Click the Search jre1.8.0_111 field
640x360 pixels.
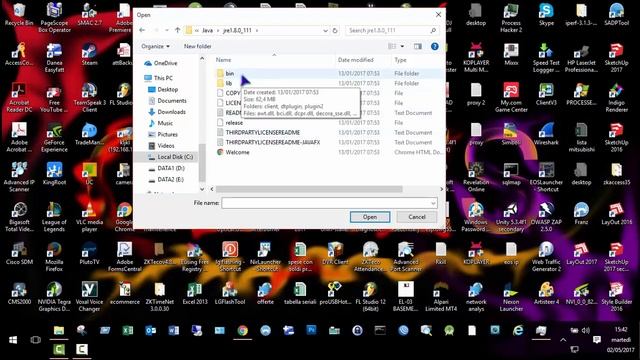391,30
